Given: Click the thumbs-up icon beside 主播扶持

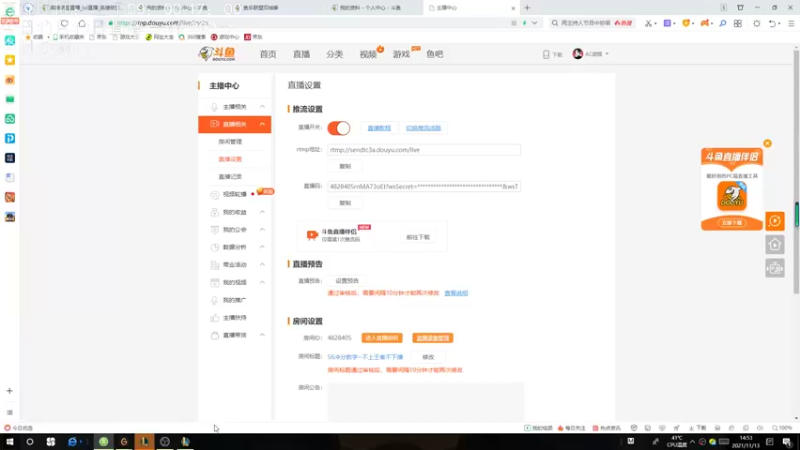Looking at the screenshot, I should 214,317.
